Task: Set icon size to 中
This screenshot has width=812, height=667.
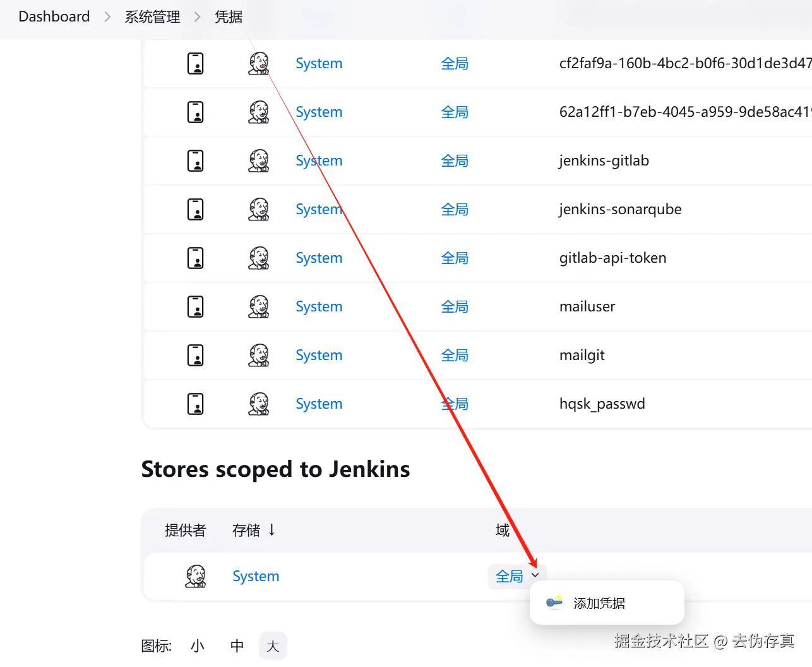Action: coord(237,646)
